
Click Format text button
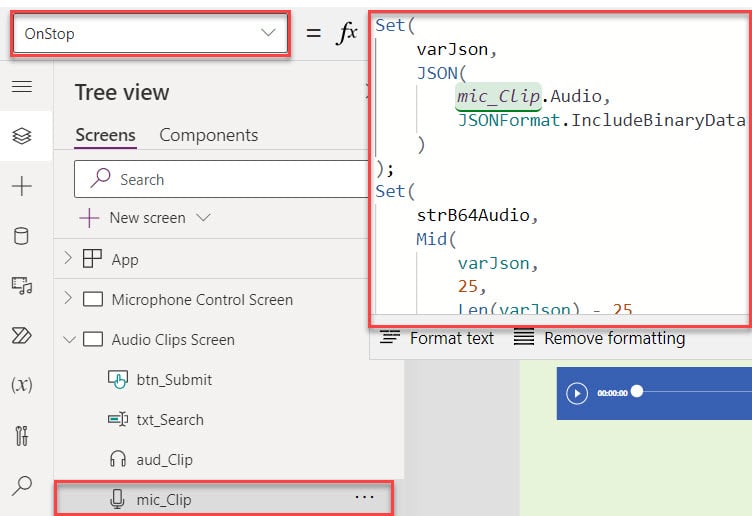[x=437, y=338]
